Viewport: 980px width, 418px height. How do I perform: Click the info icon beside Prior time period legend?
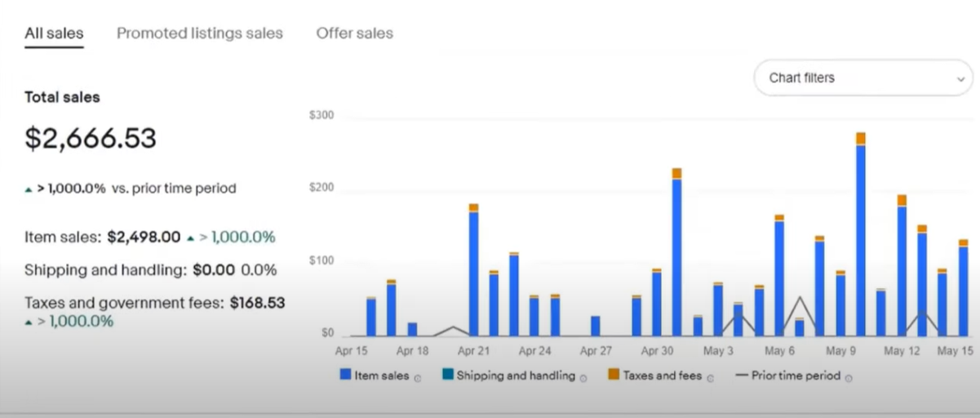click(849, 378)
